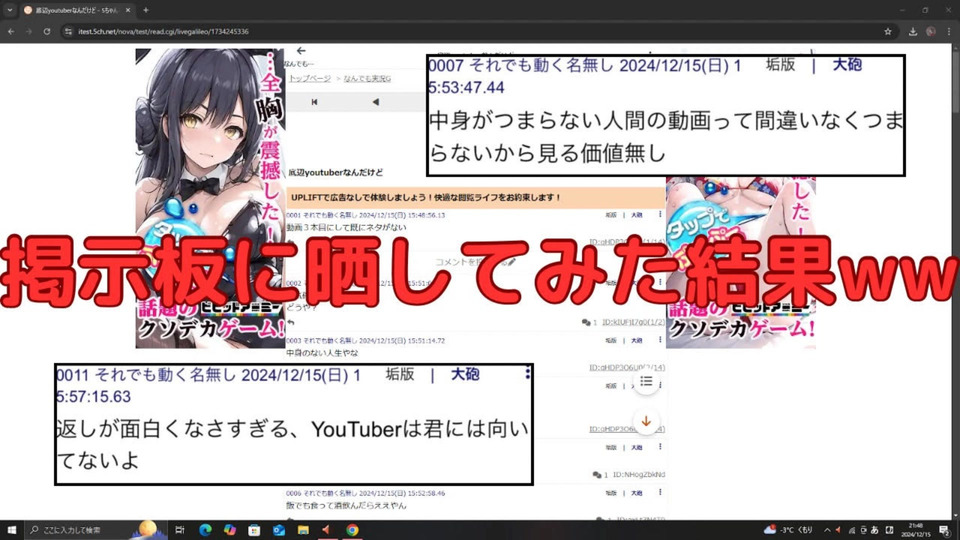This screenshot has width=960, height=540.
Task: Reload the current page
Action: click(x=47, y=31)
